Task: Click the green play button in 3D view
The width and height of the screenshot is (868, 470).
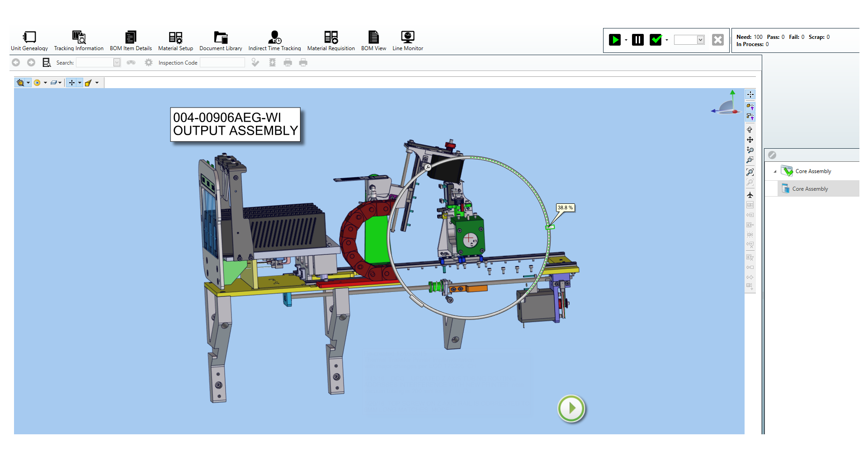Action: point(571,409)
